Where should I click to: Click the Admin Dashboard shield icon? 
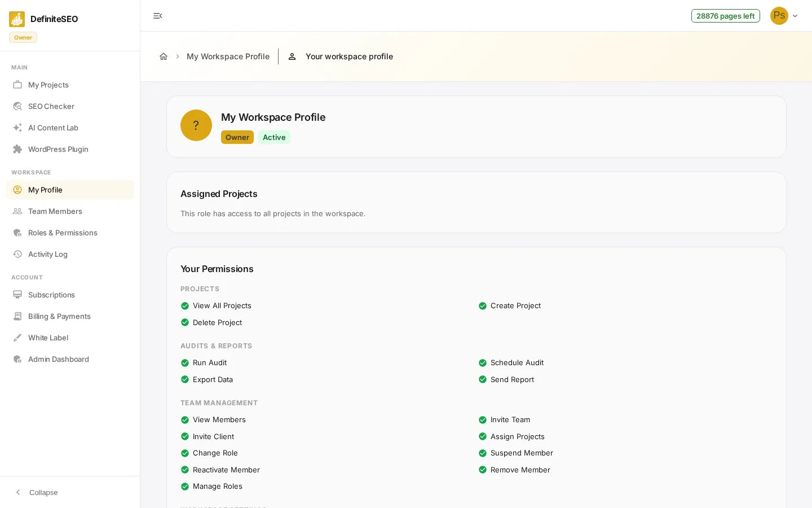coord(17,359)
